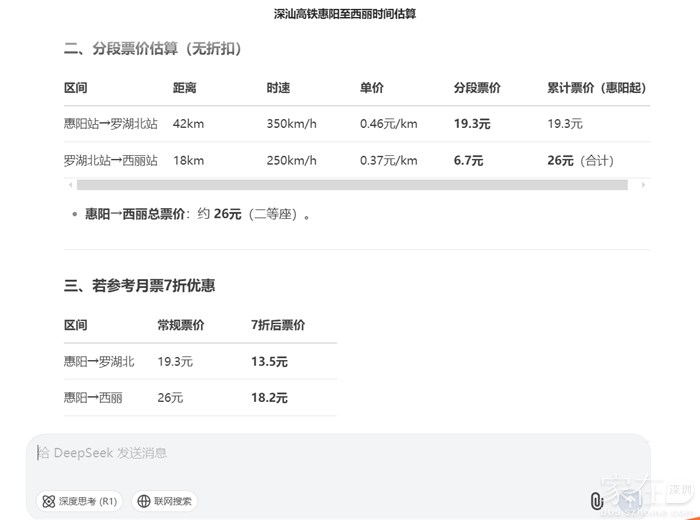This screenshot has width=700, height=520.
Task: Toggle 联网搜索 web search
Action: tap(164, 501)
